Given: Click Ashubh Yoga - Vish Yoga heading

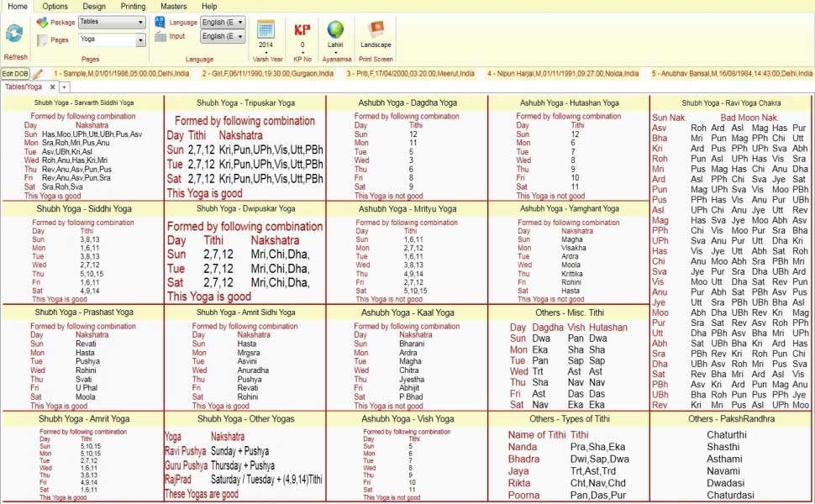Looking at the screenshot, I should tap(408, 419).
